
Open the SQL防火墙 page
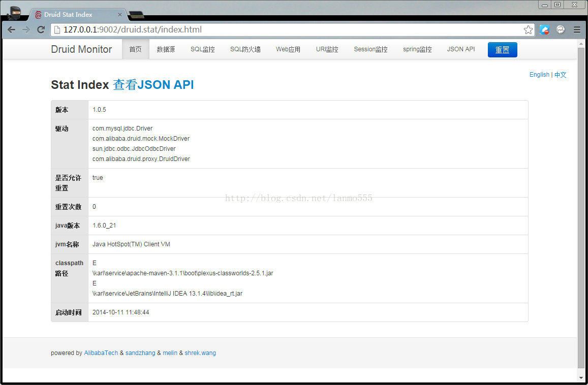click(x=245, y=49)
